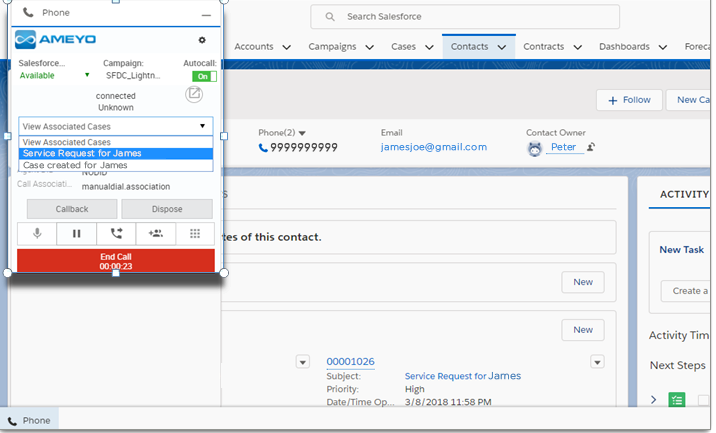
Task: Open Dashboards tab dropdown chevron
Action: pos(663,47)
